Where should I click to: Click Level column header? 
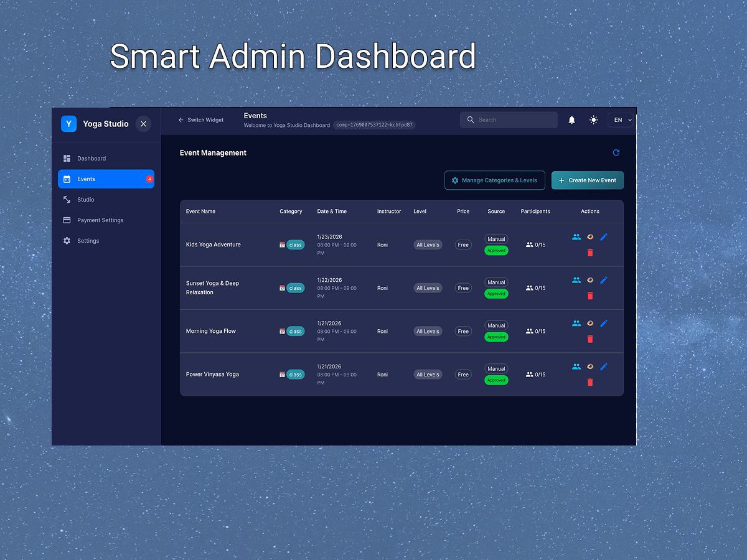coord(420,212)
